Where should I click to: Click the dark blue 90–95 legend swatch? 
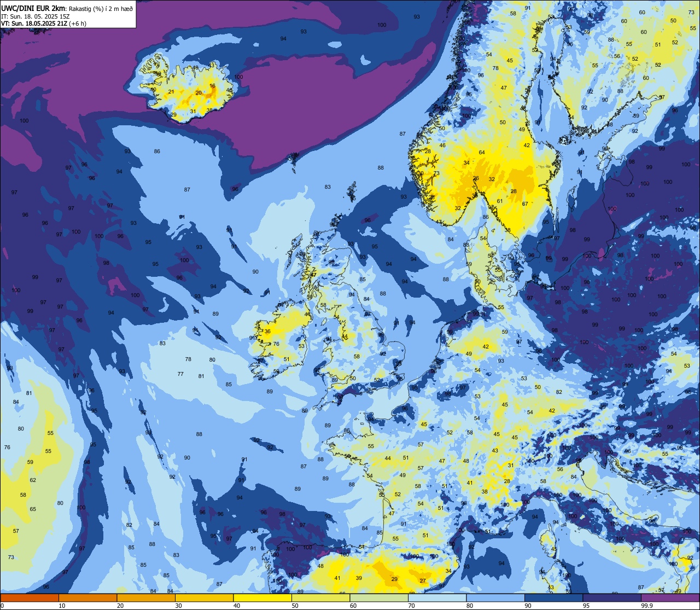(x=553, y=598)
